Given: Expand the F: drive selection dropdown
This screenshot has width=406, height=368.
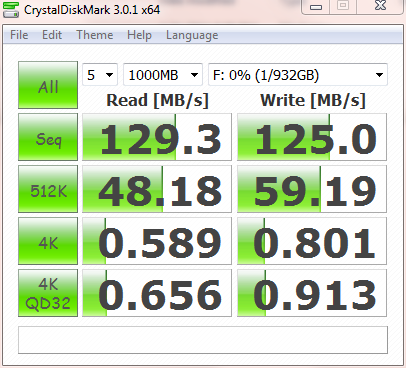Looking at the screenshot, I should point(298,75).
